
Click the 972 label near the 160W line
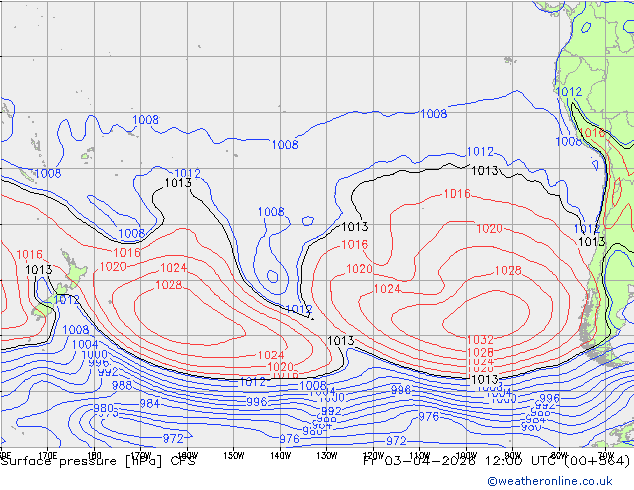173,438
